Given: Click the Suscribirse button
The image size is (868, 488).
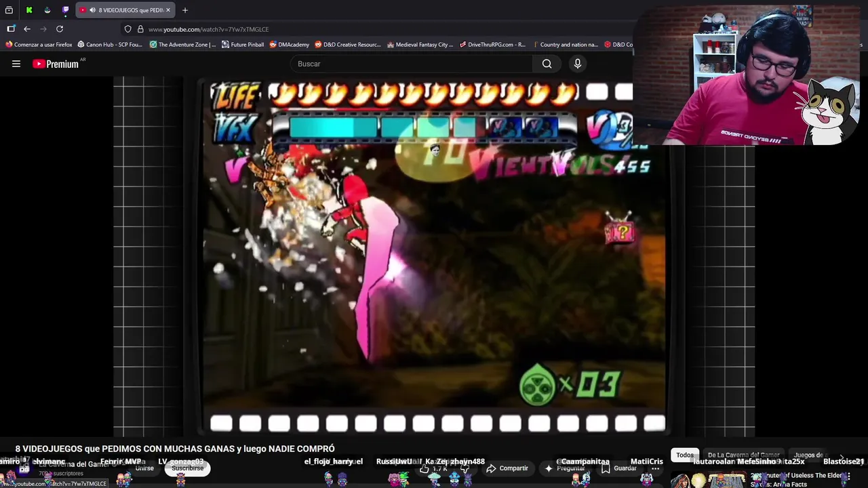Looking at the screenshot, I should [x=187, y=468].
